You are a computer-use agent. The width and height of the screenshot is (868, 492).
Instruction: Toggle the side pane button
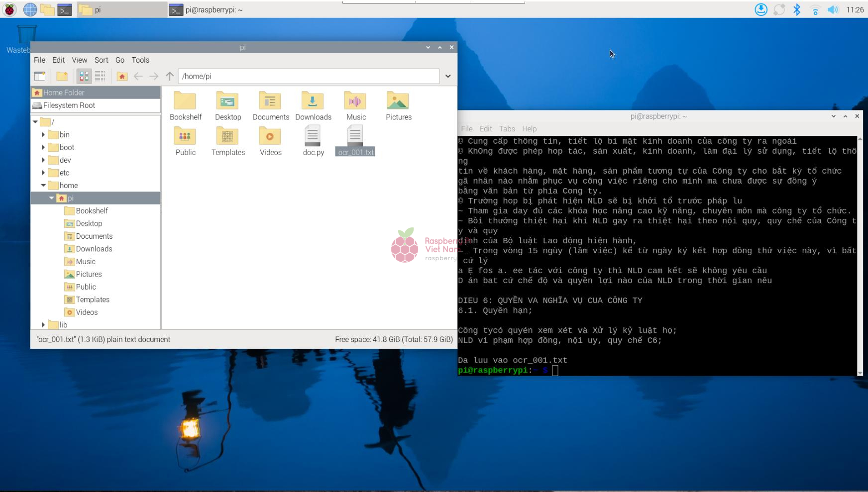pyautogui.click(x=40, y=76)
